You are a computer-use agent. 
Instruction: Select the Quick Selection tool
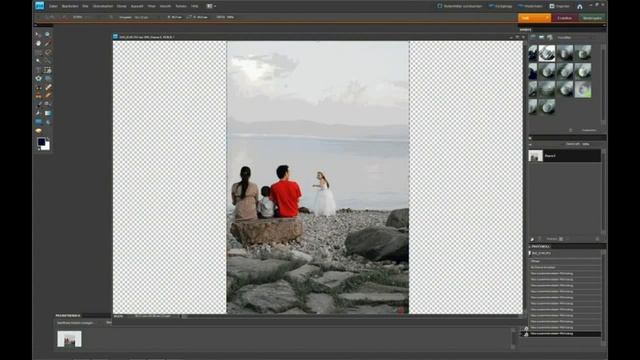[47, 61]
